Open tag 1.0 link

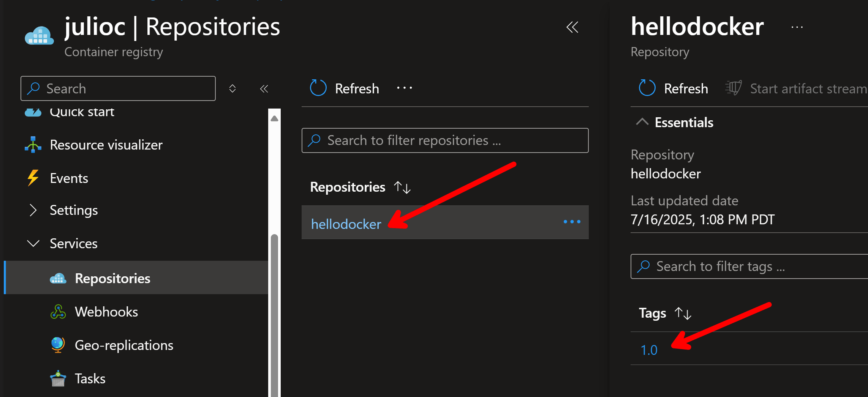[x=649, y=350]
